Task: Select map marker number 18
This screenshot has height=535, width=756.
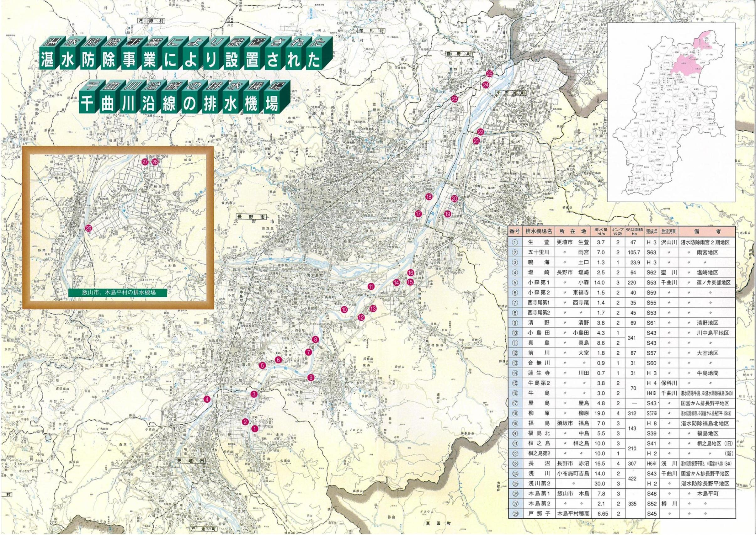Action: click(429, 197)
